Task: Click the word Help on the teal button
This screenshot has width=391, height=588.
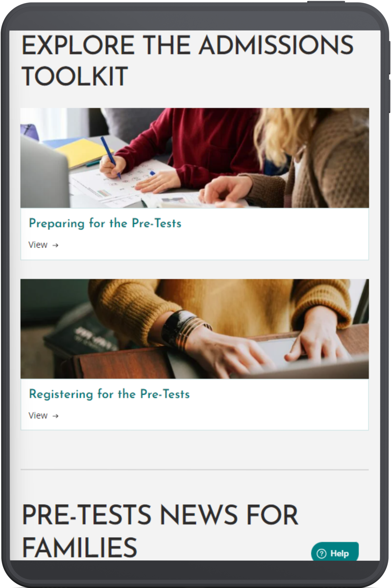Action: click(339, 554)
